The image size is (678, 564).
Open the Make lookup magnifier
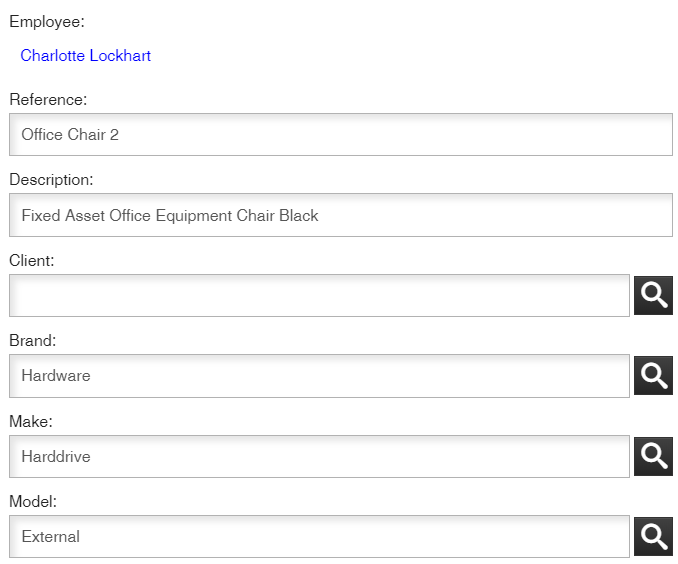coord(653,456)
